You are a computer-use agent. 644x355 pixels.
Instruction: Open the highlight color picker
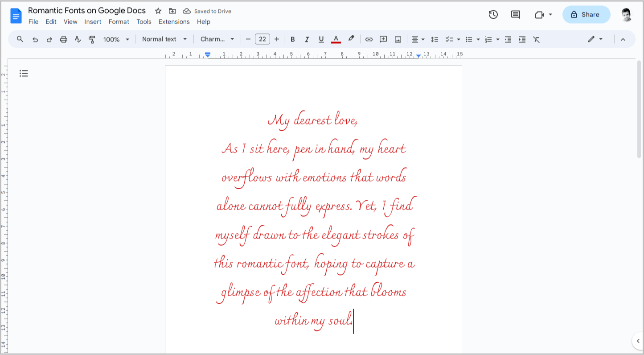pos(351,39)
